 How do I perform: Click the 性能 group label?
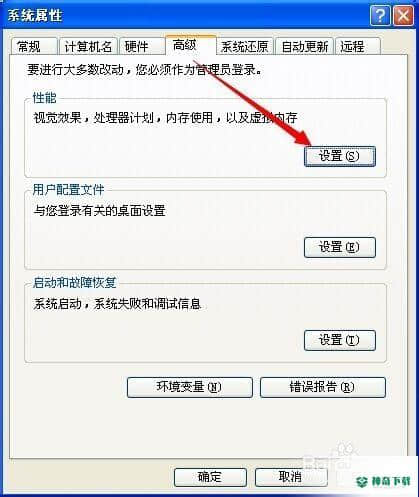coord(44,98)
